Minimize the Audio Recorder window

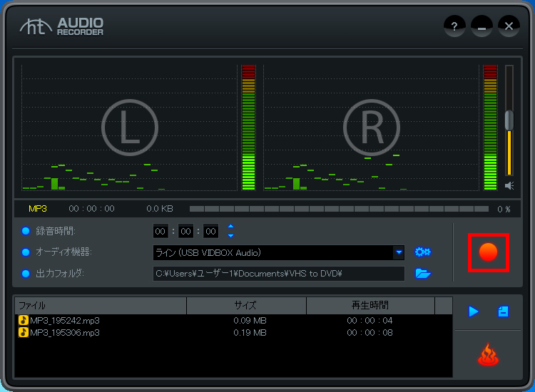[481, 26]
